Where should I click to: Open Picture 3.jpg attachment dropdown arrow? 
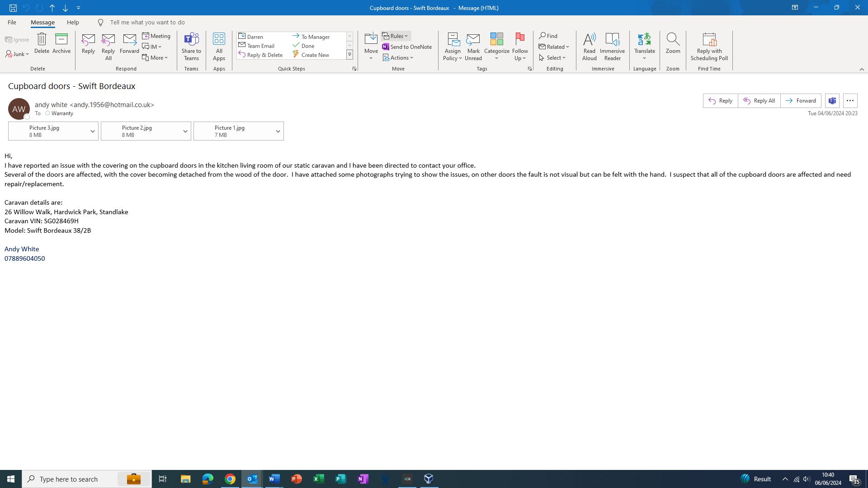click(92, 131)
